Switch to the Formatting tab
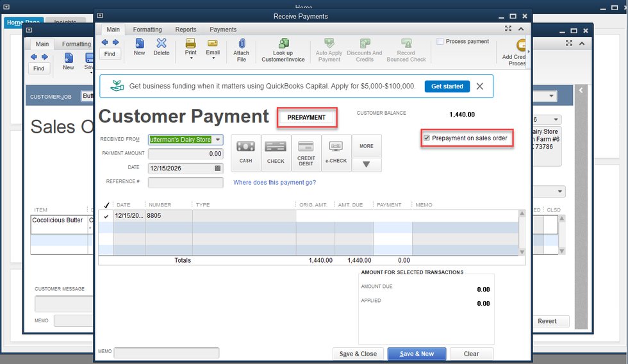Image resolution: width=628 pixels, height=364 pixels. (147, 29)
